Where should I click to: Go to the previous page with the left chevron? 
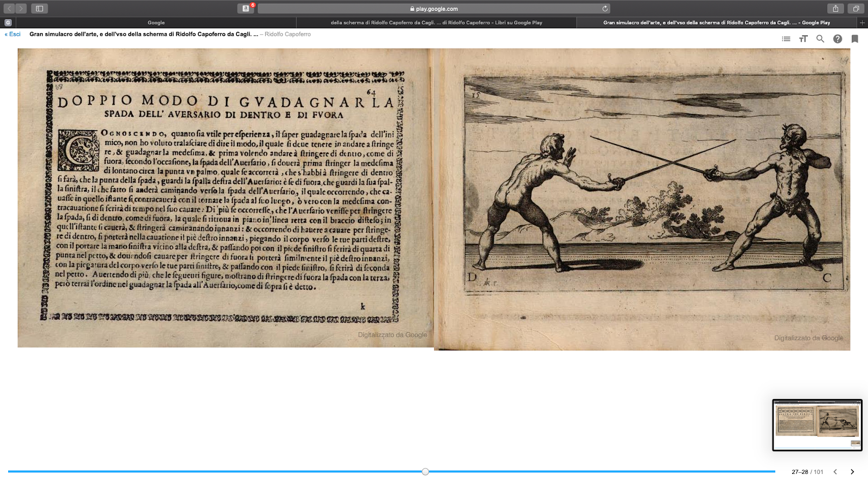pos(835,472)
